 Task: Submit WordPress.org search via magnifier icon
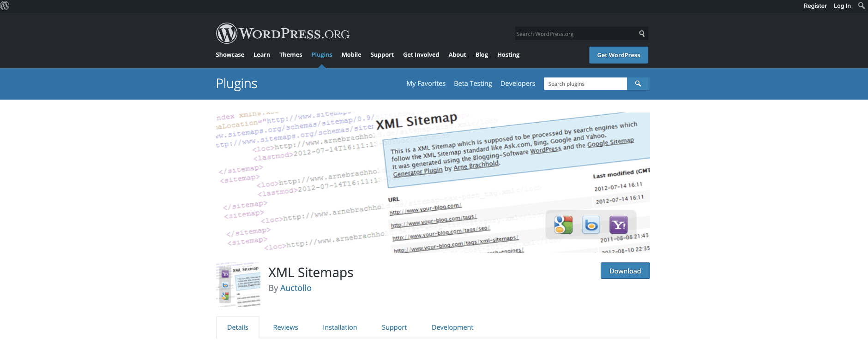(x=642, y=34)
